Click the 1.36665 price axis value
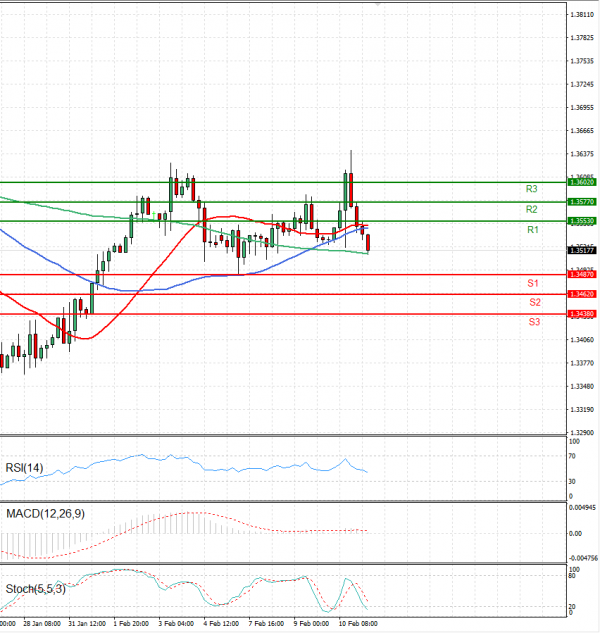 coord(582,131)
